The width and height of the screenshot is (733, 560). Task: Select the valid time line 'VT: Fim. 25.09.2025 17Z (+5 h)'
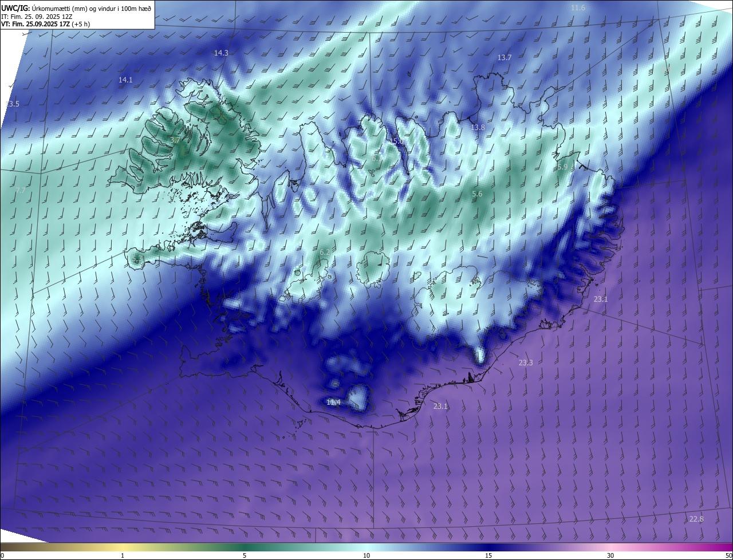point(45,24)
